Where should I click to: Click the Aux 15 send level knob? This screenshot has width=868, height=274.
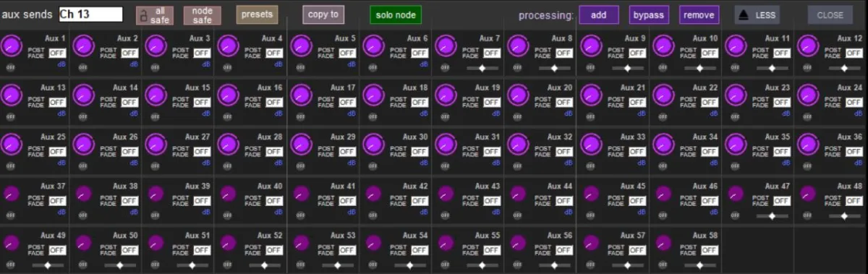click(156, 95)
